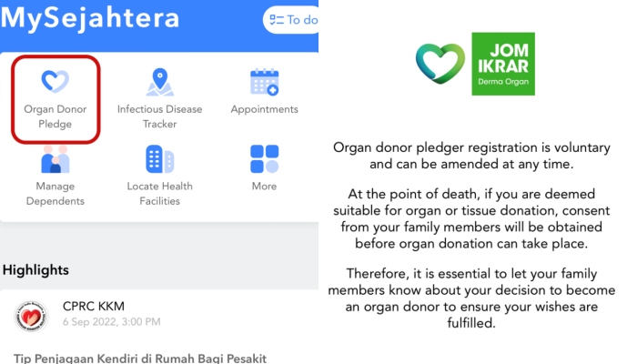Tap the 'At the point of death' paragraph
This screenshot has height=364, width=637.
click(472, 218)
